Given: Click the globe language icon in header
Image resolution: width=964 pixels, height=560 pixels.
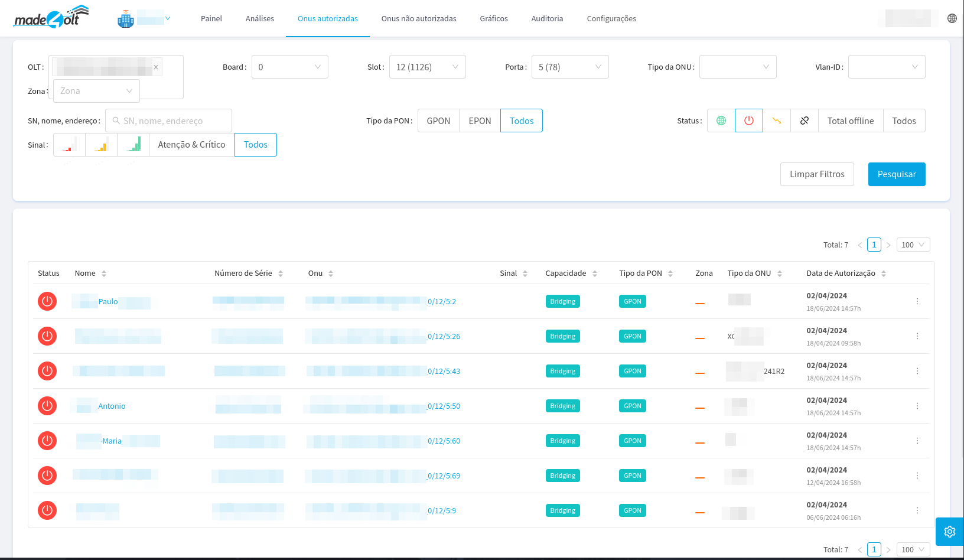Looking at the screenshot, I should [x=952, y=18].
